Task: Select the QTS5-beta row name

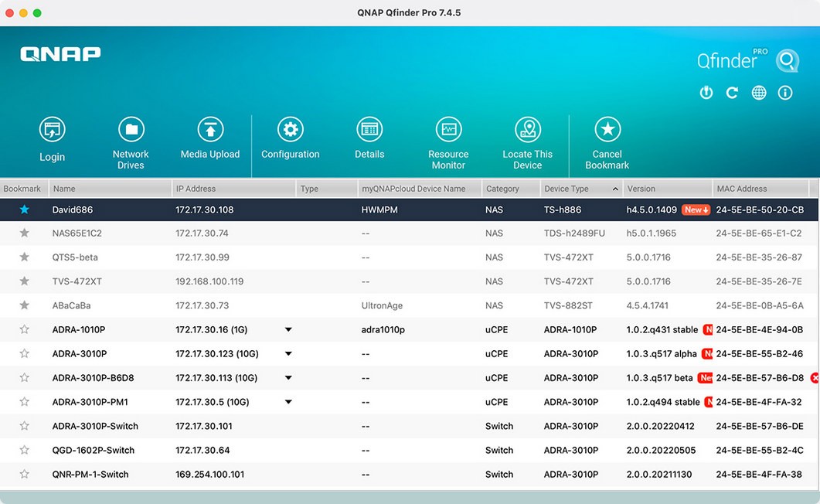Action: click(75, 257)
